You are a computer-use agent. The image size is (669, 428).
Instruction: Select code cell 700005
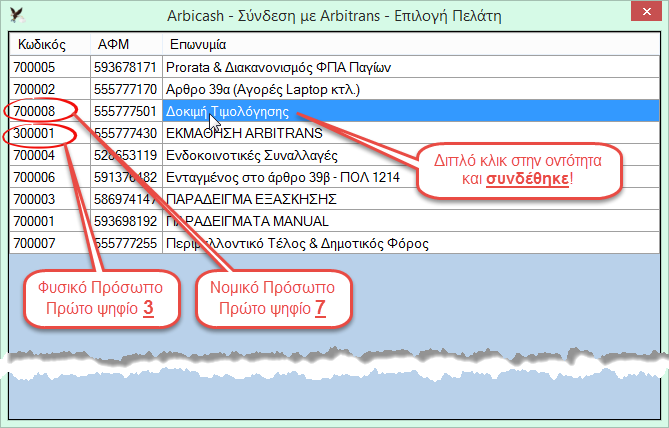50,67
